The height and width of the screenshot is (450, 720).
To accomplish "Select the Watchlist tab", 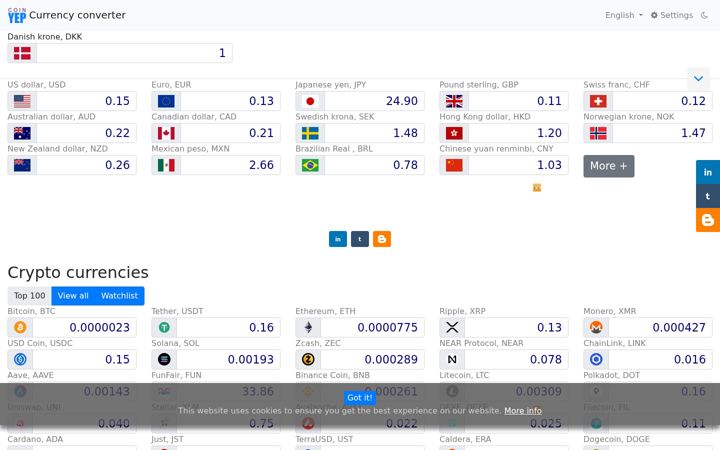I will tap(119, 296).
